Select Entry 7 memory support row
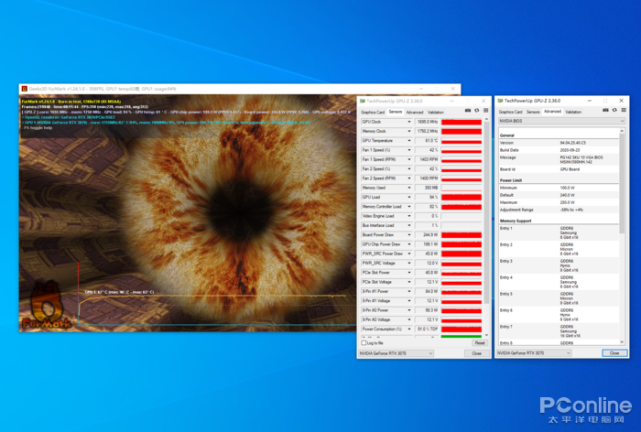This screenshot has height=432, width=641. pyautogui.click(x=559, y=331)
